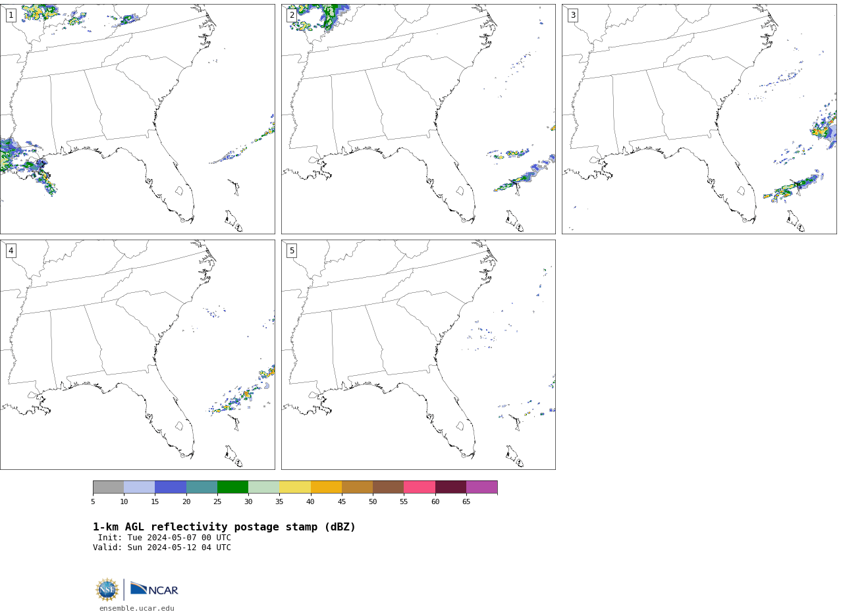Click the tan-brown 45-50 dBZ swatch
The height and width of the screenshot is (616, 843).
[357, 487]
